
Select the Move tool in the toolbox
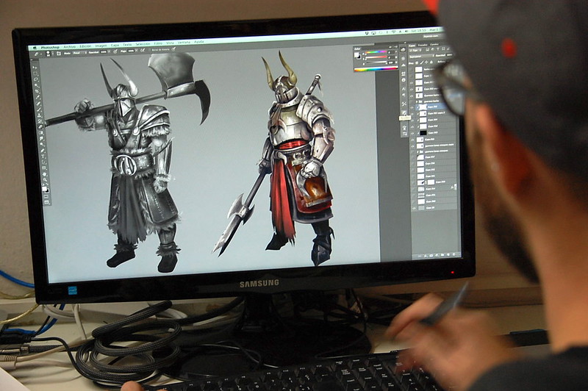35,67
